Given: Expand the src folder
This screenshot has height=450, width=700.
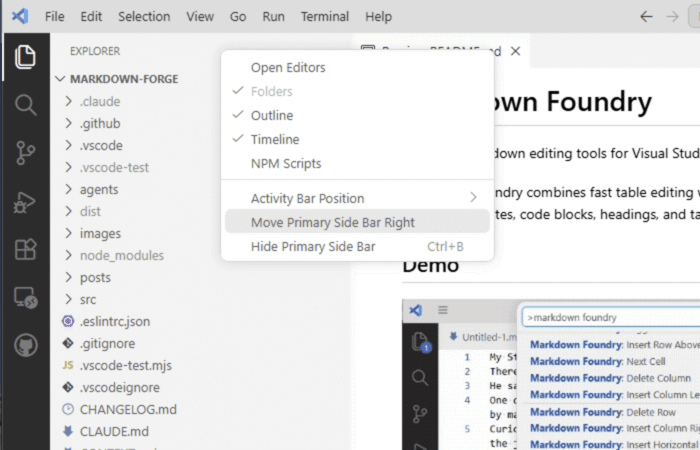Looking at the screenshot, I should (x=68, y=299).
